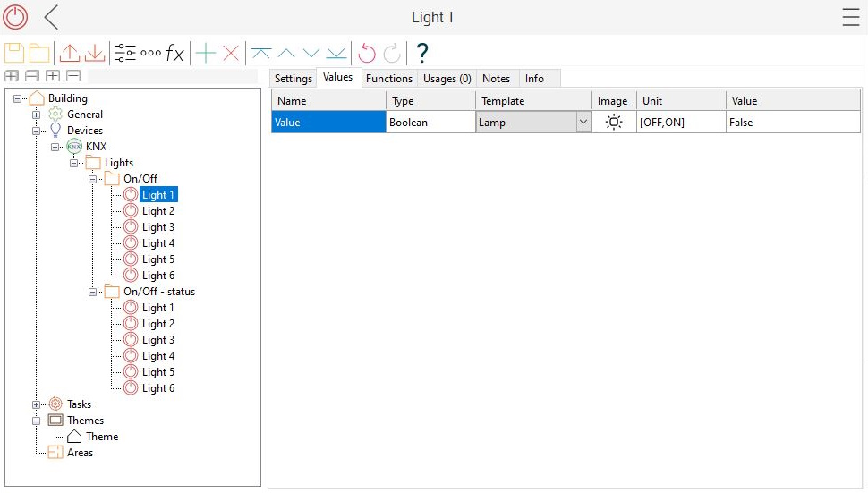Click the three circles toolbar icon
This screenshot has height=493, width=868.
[150, 53]
